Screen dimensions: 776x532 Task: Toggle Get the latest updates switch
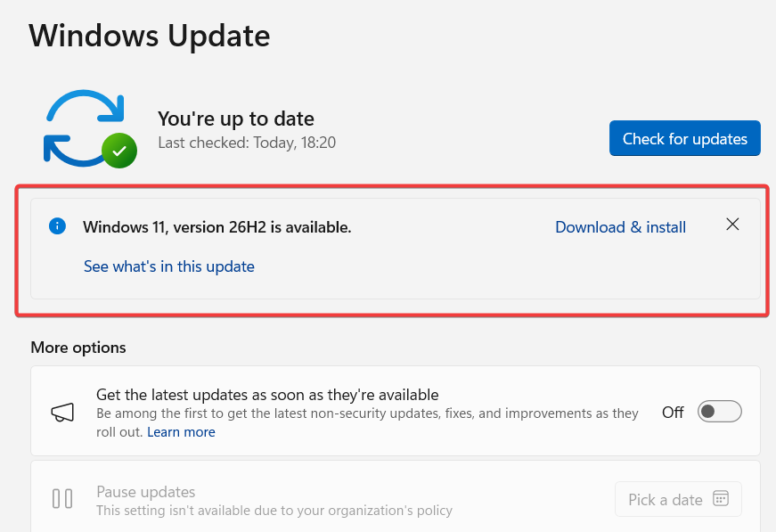720,411
